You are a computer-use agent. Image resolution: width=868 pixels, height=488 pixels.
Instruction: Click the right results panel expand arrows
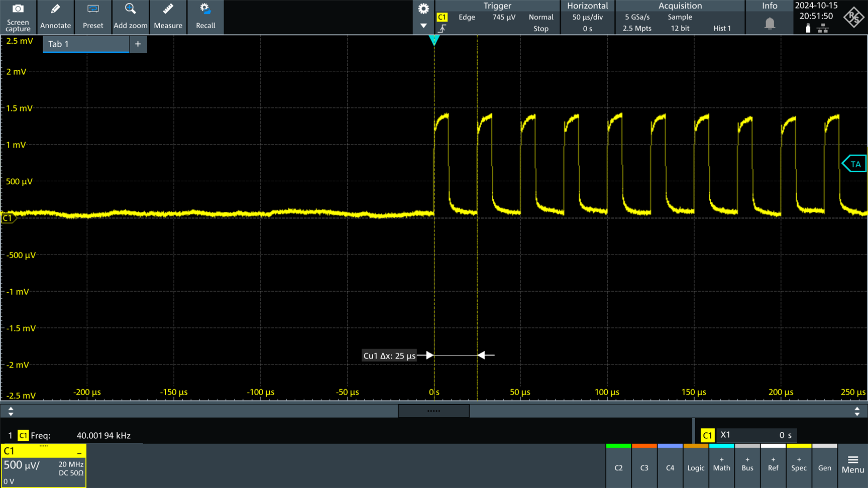[857, 411]
